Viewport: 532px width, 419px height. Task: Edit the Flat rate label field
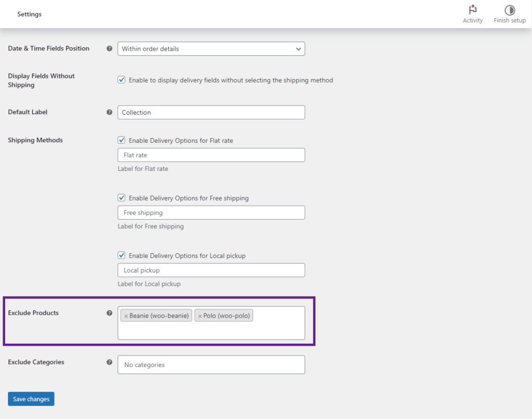tap(211, 155)
